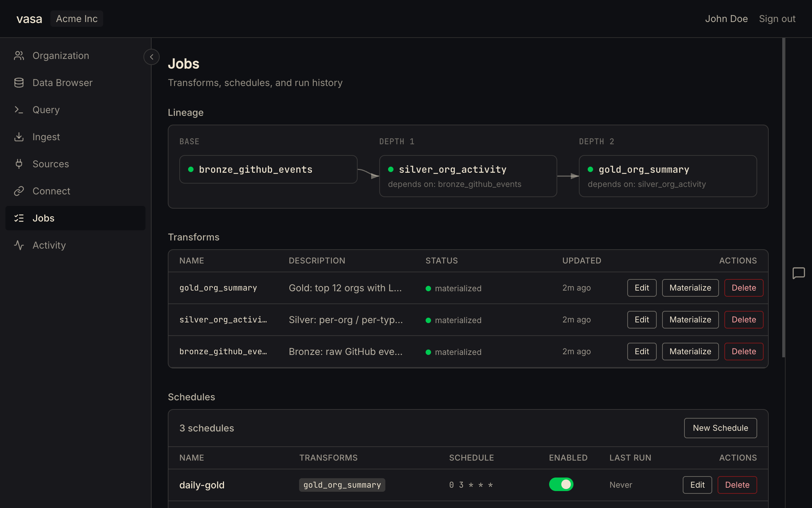Delete the silver_org_activity transform
This screenshot has width=812, height=508.
coord(744,320)
